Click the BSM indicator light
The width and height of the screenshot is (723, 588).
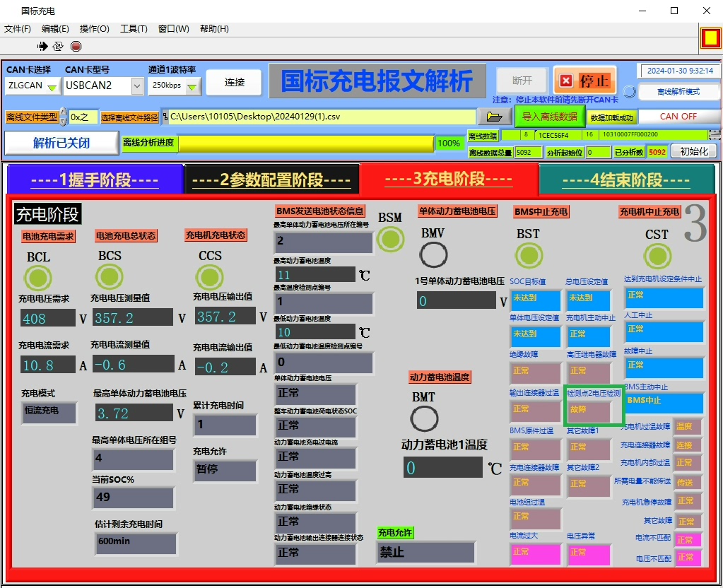pyautogui.click(x=390, y=240)
